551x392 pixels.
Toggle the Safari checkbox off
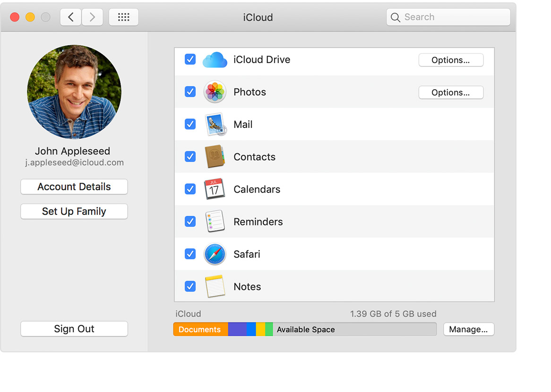coord(190,254)
